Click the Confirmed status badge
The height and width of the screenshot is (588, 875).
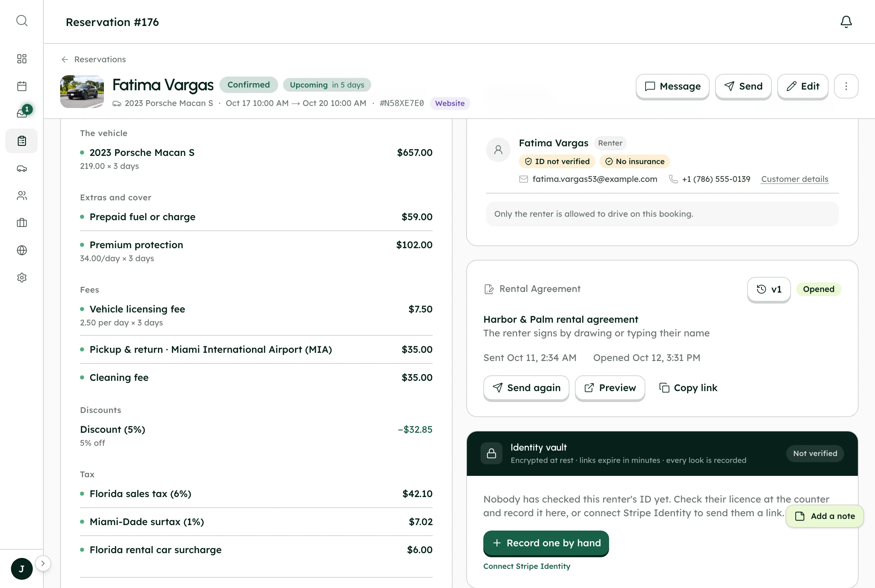248,85
